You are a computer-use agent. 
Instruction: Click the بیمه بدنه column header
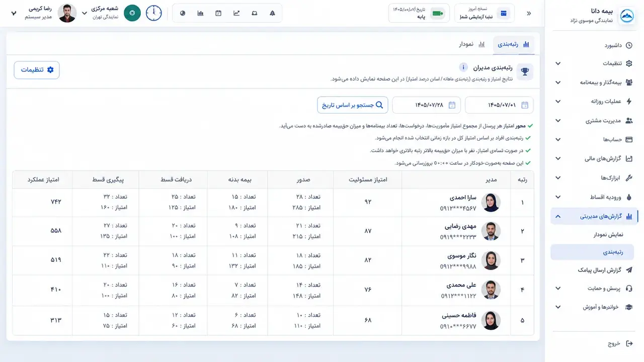coord(237,179)
